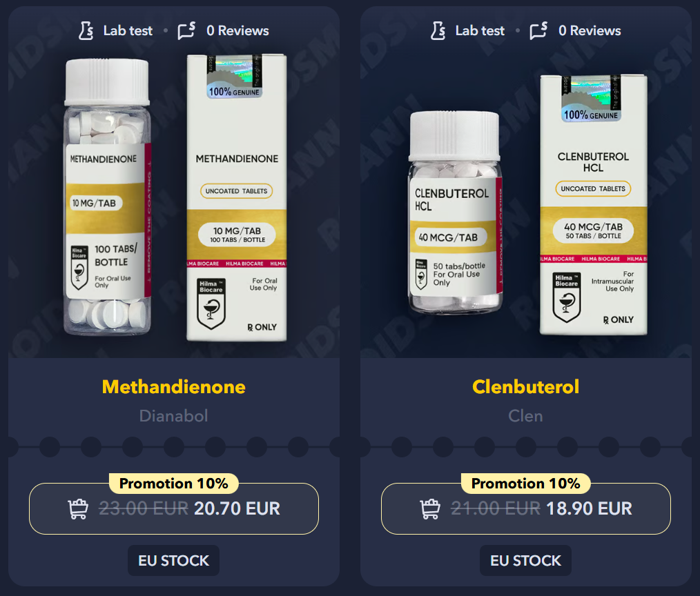Click the Clenbuterol reviews speech-bubble icon
Viewport: 700px width, 596px height.
click(x=539, y=31)
